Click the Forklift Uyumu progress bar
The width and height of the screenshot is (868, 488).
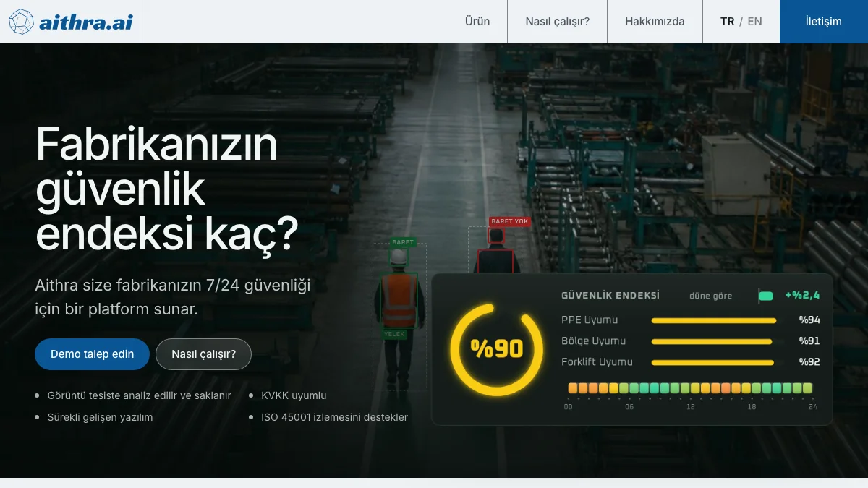[x=712, y=362]
